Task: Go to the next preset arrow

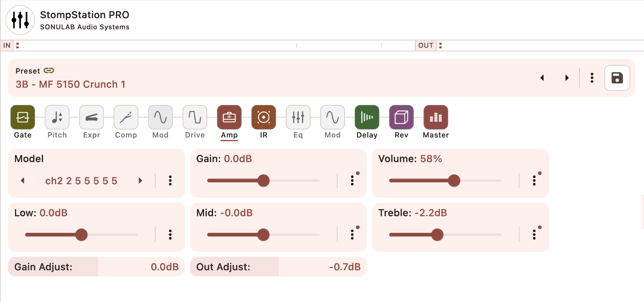Action: coord(567,78)
